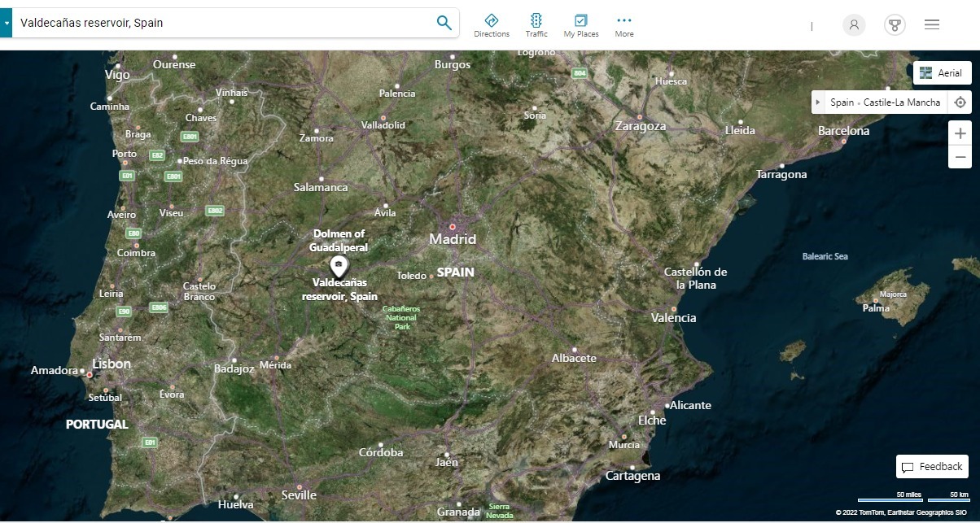Expand the Spain breadcrumb arrow

tap(818, 102)
